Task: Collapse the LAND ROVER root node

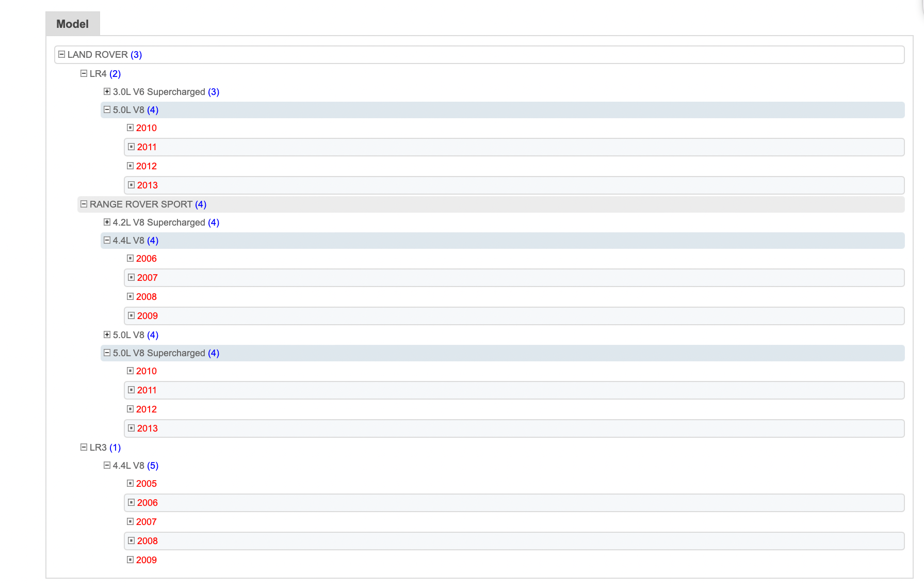Action: click(x=61, y=54)
